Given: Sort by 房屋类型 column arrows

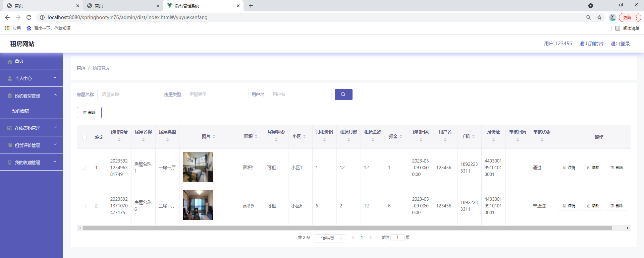Looking at the screenshot, I should tap(167, 140).
